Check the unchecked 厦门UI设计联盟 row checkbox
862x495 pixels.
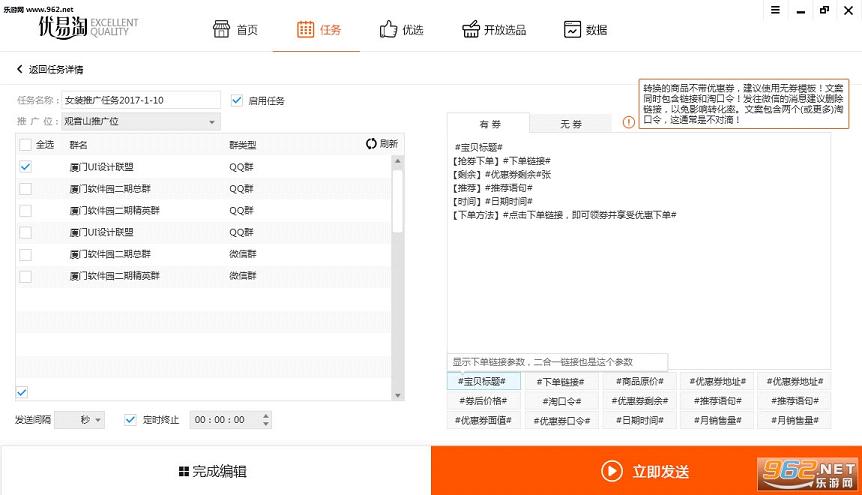pyautogui.click(x=25, y=233)
